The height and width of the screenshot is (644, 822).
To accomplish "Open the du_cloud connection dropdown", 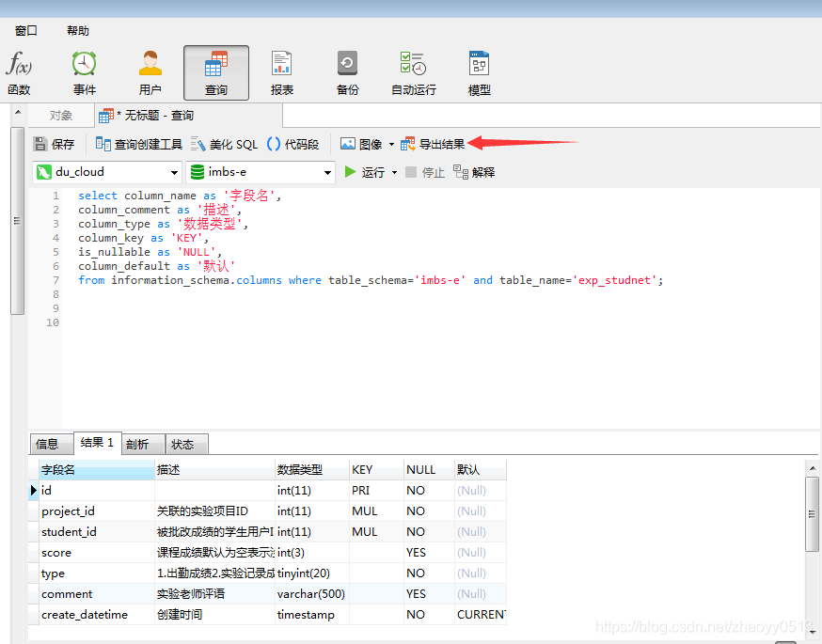I will tap(106, 172).
